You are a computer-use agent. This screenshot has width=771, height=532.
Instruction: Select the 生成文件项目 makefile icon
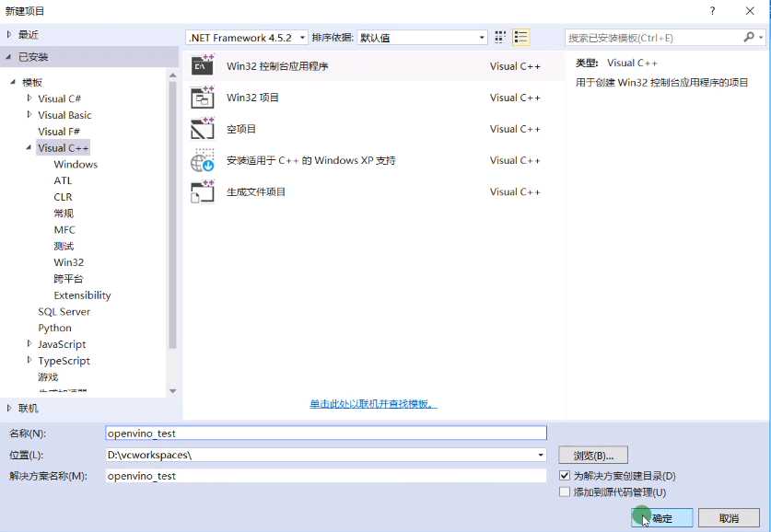point(203,191)
